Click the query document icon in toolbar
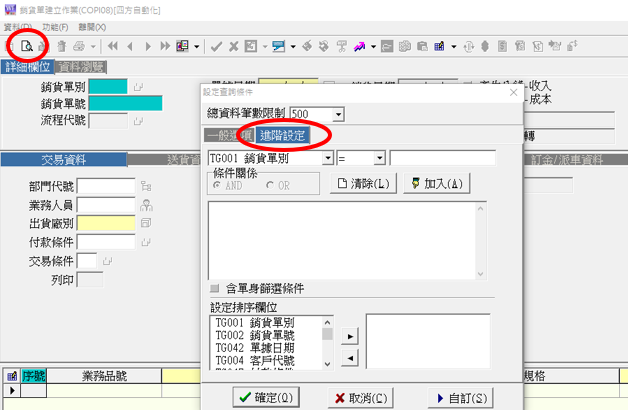Viewport: 628px width, 410px height. tap(26, 46)
